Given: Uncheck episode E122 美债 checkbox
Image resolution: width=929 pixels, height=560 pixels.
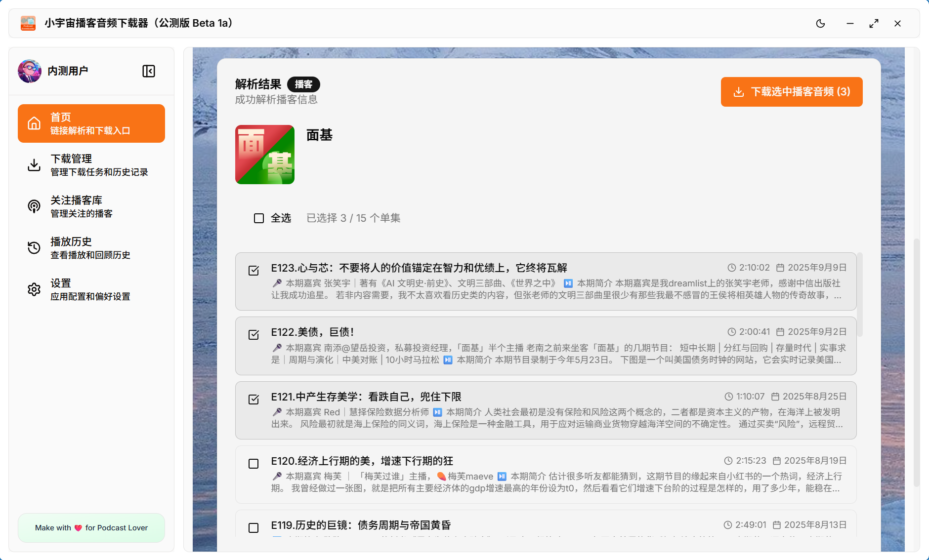Looking at the screenshot, I should (253, 335).
